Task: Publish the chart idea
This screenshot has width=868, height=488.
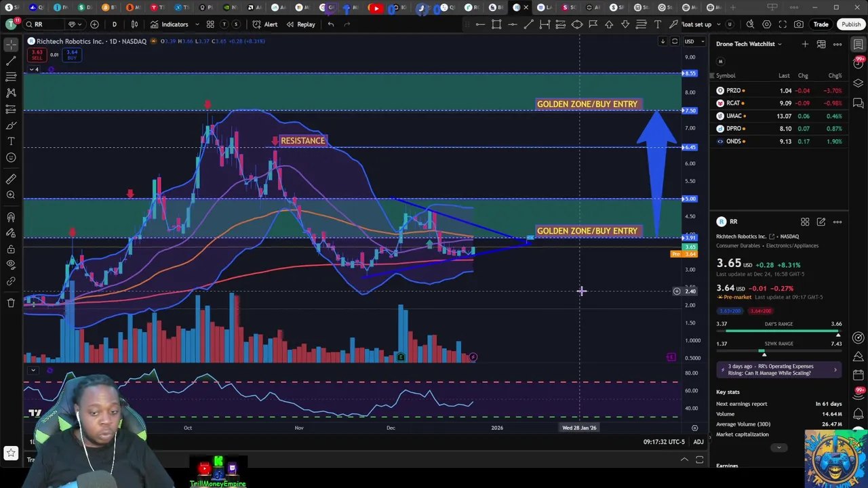Action: 850,24
